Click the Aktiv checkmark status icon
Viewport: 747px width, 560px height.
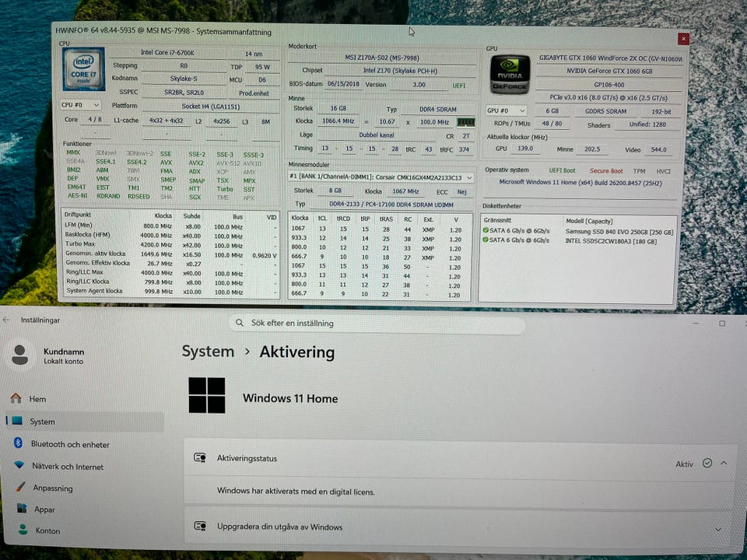pos(707,463)
